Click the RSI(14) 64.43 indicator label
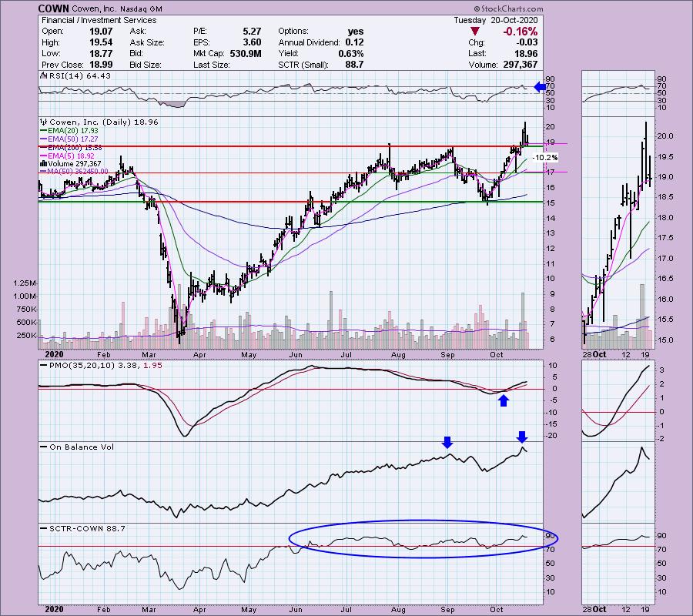Viewport: 693px width, 616px height. [75, 75]
